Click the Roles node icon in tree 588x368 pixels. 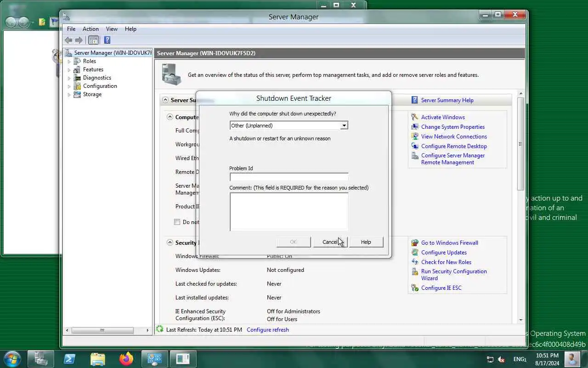pyautogui.click(x=77, y=61)
